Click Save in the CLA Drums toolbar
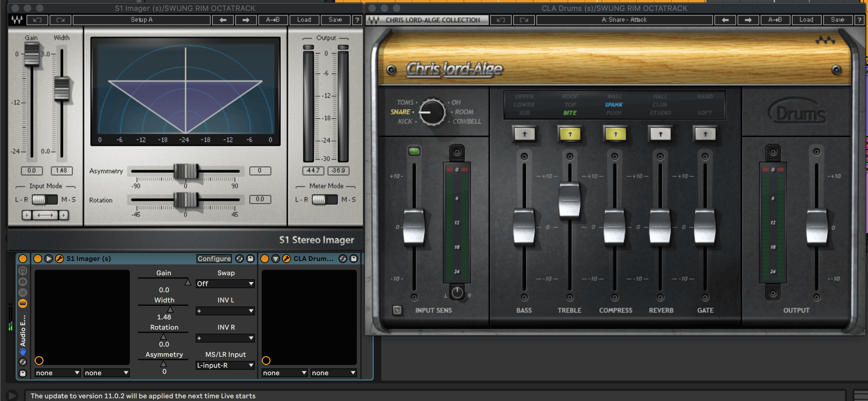Viewport: 868px width, 401px height. [x=838, y=20]
